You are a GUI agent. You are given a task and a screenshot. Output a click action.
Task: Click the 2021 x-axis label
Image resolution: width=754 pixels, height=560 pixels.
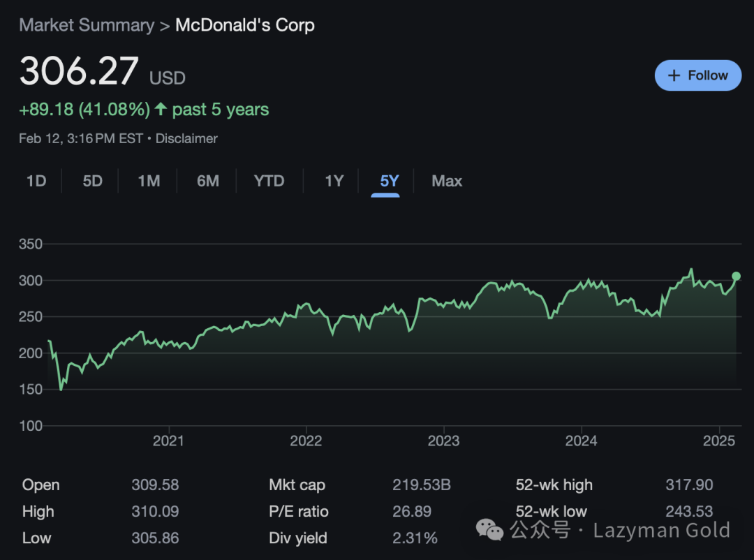[x=168, y=441]
